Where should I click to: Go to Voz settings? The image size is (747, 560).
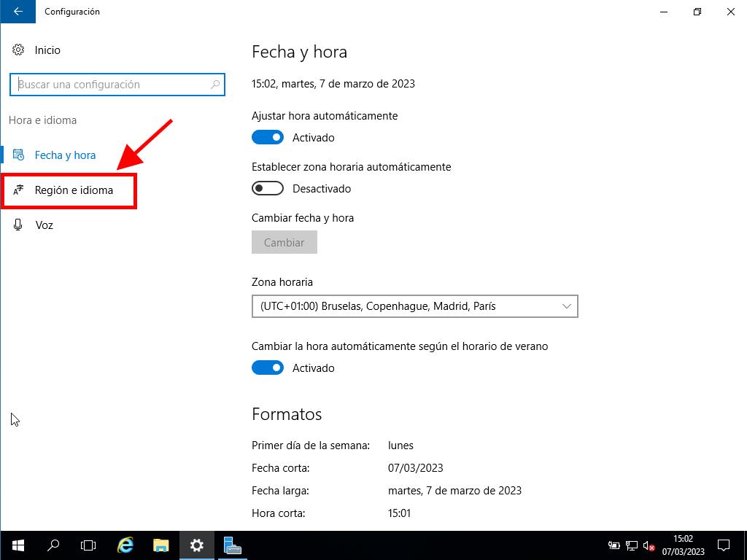pyautogui.click(x=44, y=225)
